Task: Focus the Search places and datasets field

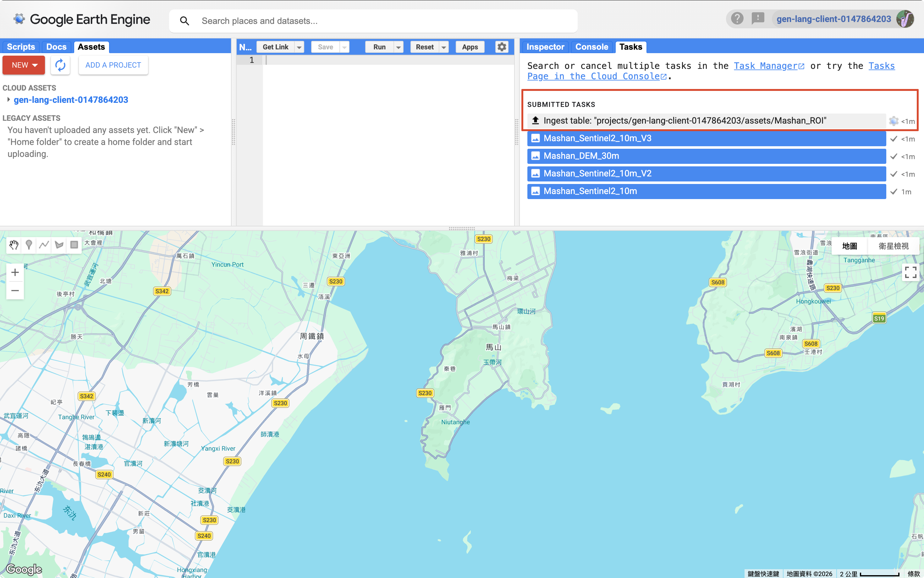Action: click(x=373, y=21)
